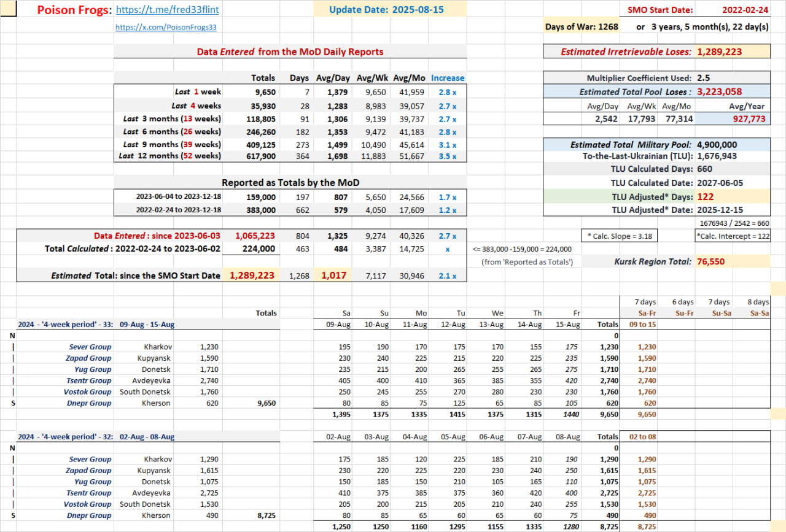Click Last 1 week total 9,650

(x=265, y=92)
